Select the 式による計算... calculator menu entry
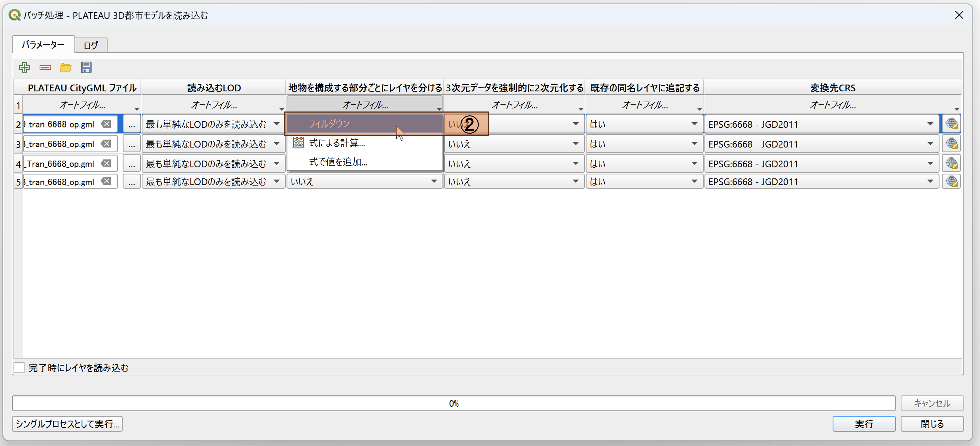Screen dimensions: 980x446 (365, 143)
